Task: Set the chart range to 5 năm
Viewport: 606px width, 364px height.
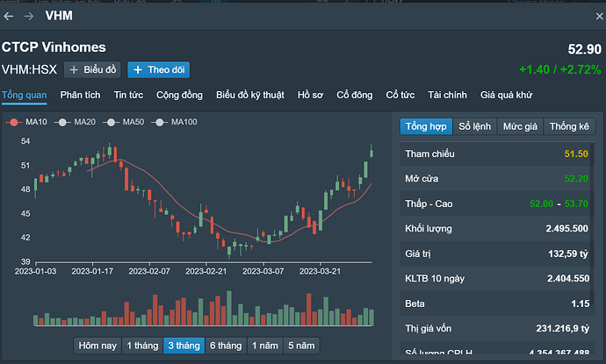Action: (301, 346)
